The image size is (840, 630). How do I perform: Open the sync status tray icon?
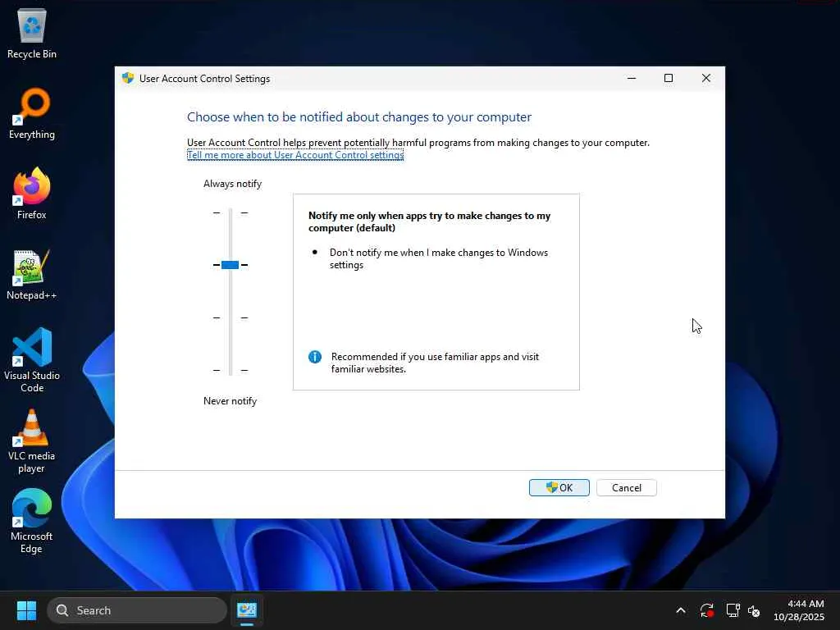pyautogui.click(x=706, y=610)
